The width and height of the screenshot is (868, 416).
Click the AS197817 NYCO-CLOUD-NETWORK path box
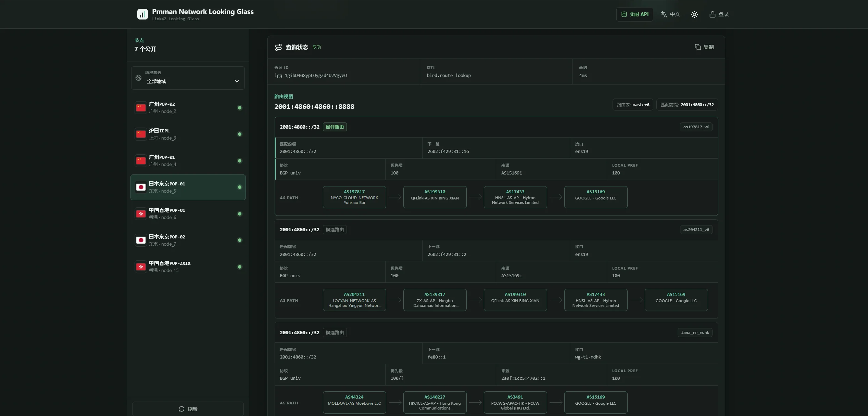click(x=354, y=197)
